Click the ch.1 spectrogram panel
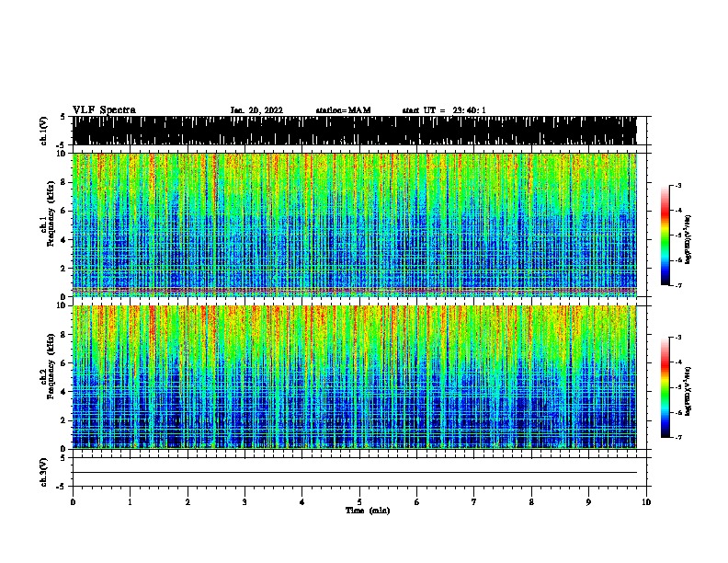This screenshot has height=563, width=728. (x=355, y=224)
